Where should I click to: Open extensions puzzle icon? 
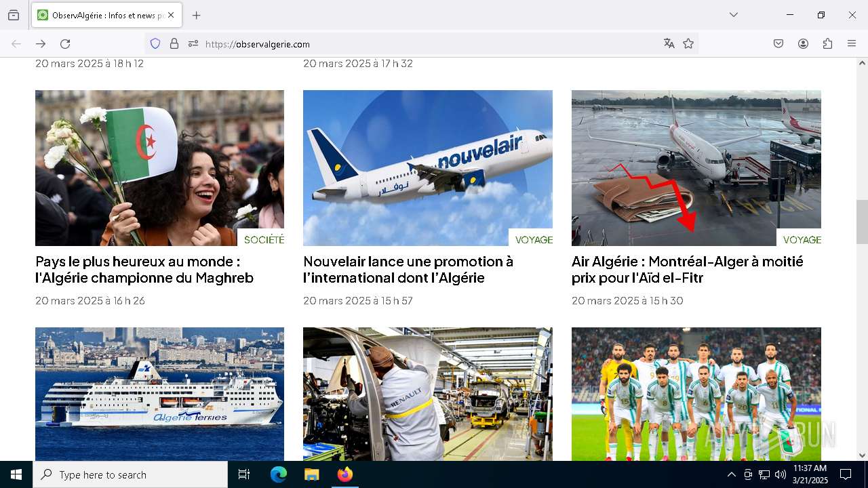click(827, 44)
